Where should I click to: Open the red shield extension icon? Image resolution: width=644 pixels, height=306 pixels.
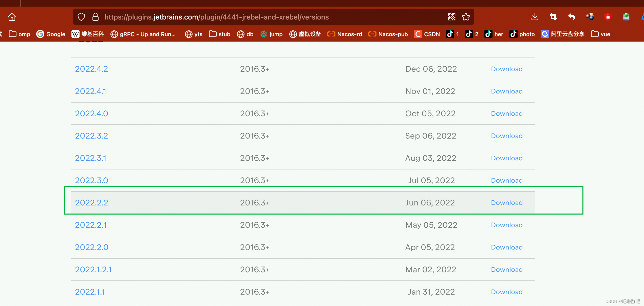(608, 17)
